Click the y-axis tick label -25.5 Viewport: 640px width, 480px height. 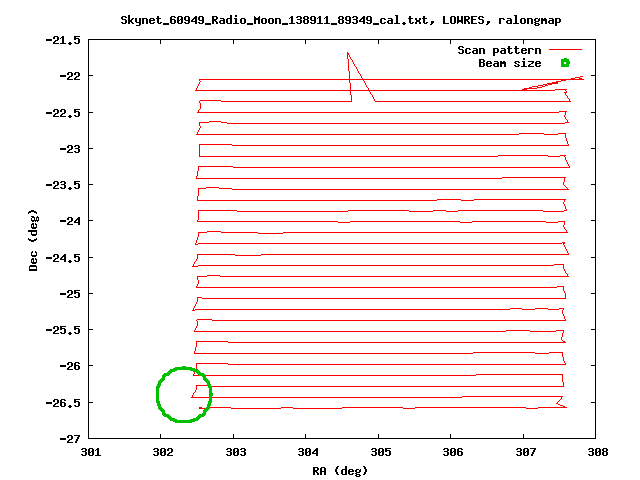coord(64,330)
